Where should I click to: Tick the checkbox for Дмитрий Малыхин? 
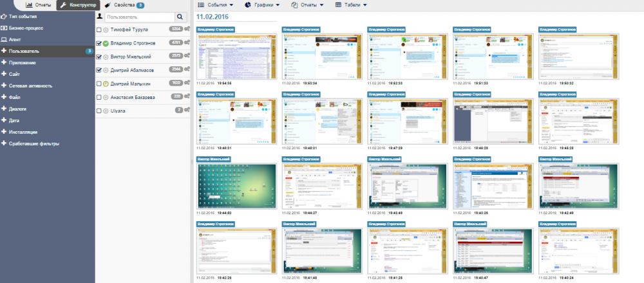point(99,84)
